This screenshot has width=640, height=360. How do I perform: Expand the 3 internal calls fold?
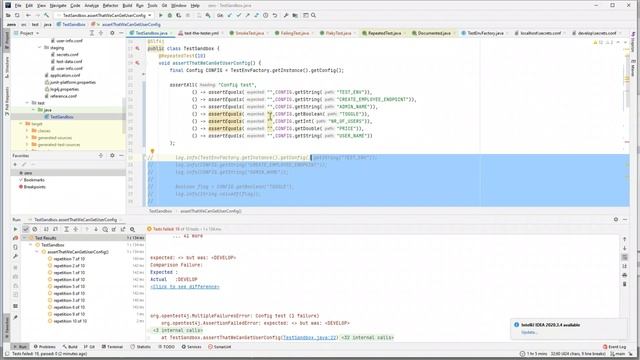tap(177, 330)
